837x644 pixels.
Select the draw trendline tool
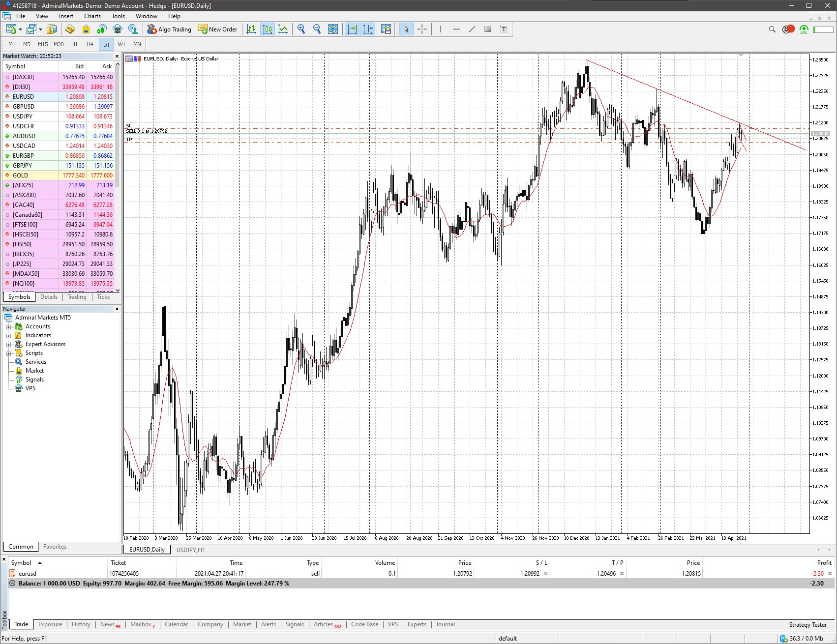[x=472, y=29]
